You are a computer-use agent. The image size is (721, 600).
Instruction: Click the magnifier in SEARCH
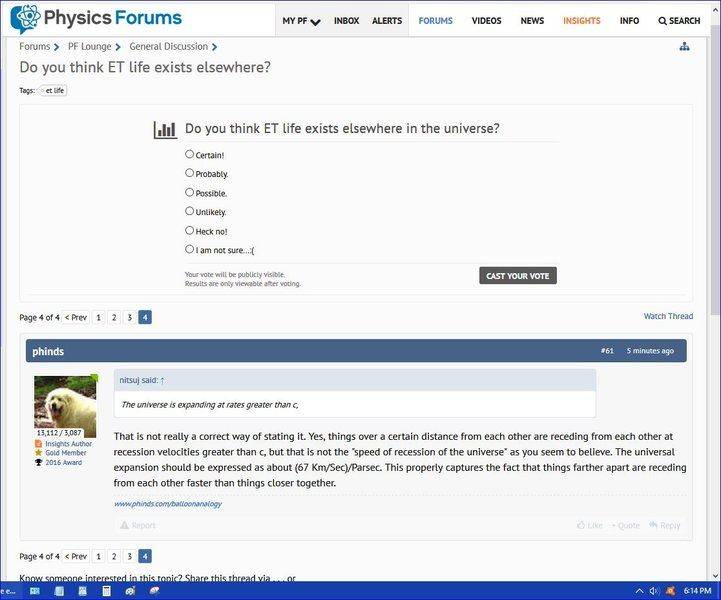coord(662,21)
